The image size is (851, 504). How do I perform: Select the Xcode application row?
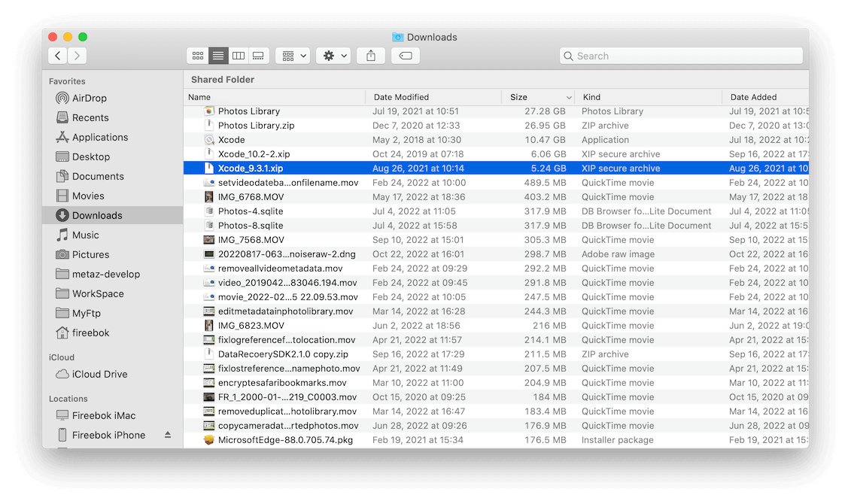496,140
